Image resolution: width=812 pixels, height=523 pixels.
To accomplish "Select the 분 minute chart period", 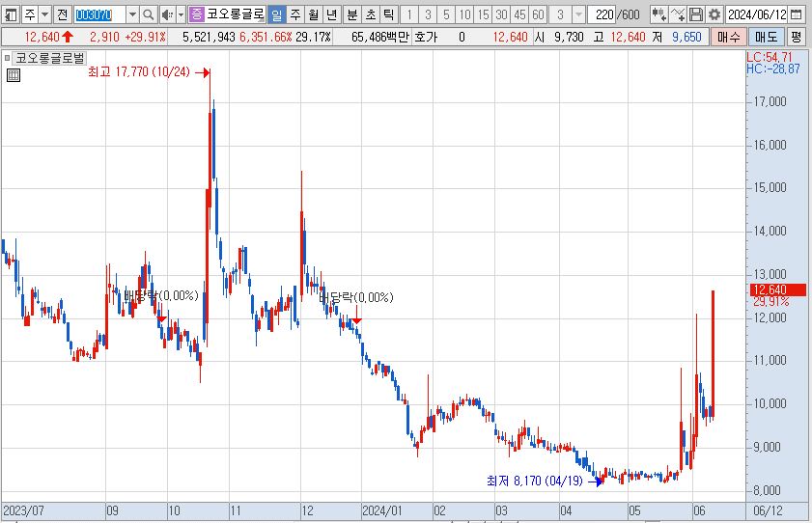I will coord(352,14).
